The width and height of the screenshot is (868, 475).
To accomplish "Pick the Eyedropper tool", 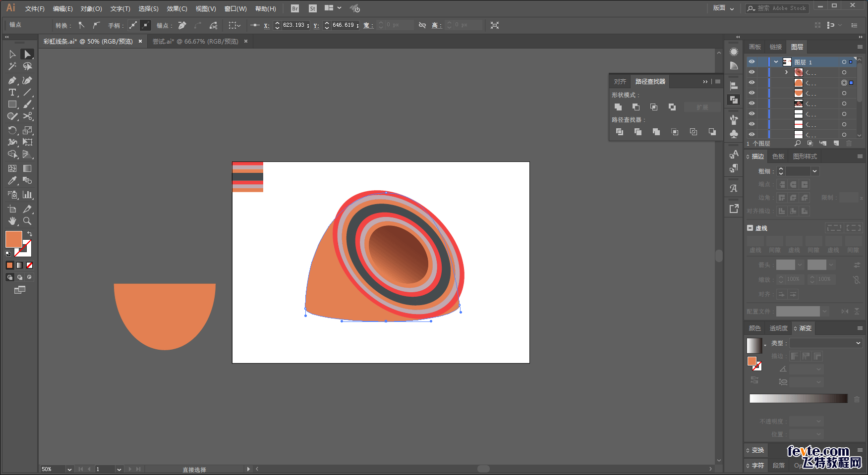I will tap(12, 181).
